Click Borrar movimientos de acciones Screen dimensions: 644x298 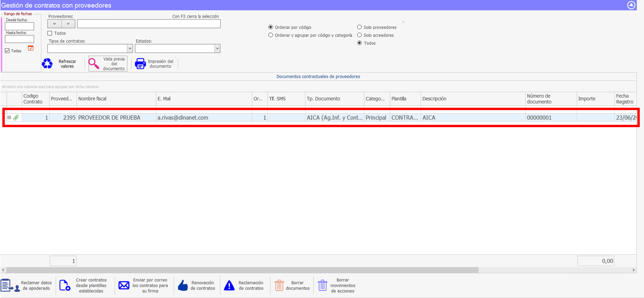(x=323, y=285)
